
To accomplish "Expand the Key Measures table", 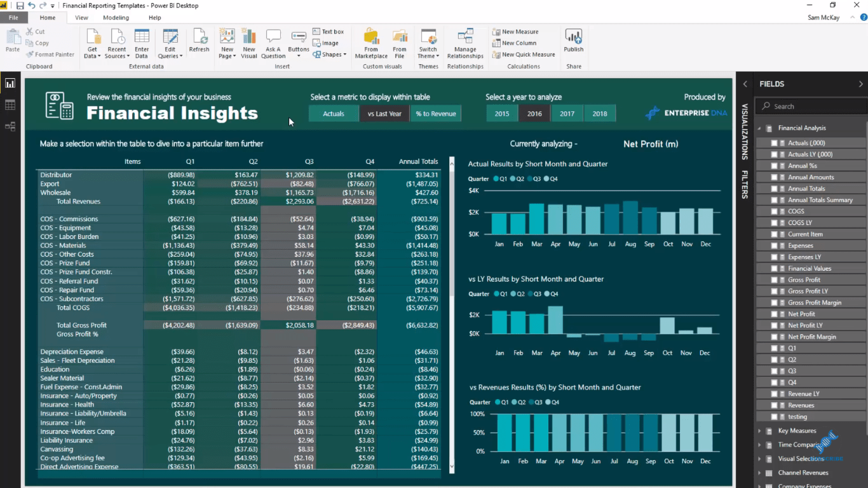I will coord(759,431).
